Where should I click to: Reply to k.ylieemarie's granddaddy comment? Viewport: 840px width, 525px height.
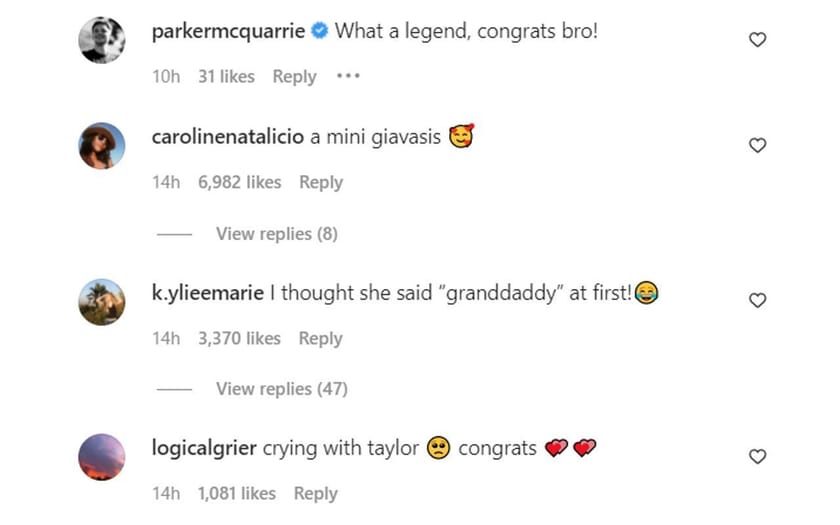tap(320, 338)
